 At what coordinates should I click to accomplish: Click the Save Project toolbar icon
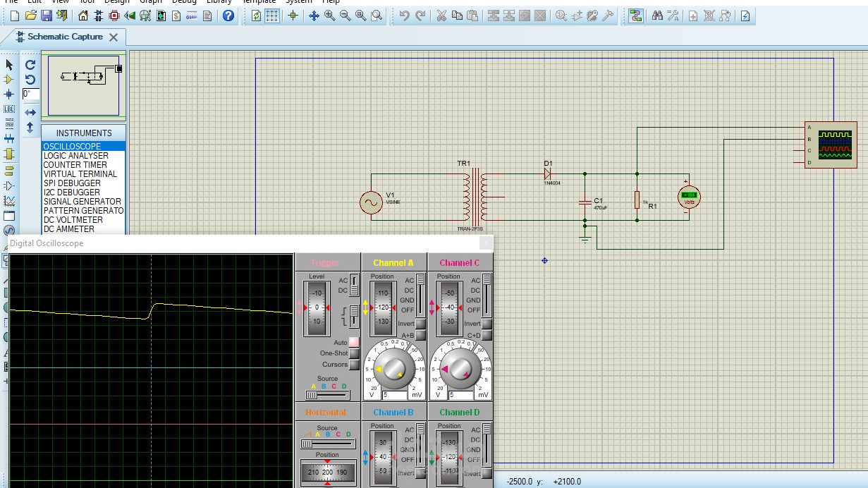click(46, 16)
